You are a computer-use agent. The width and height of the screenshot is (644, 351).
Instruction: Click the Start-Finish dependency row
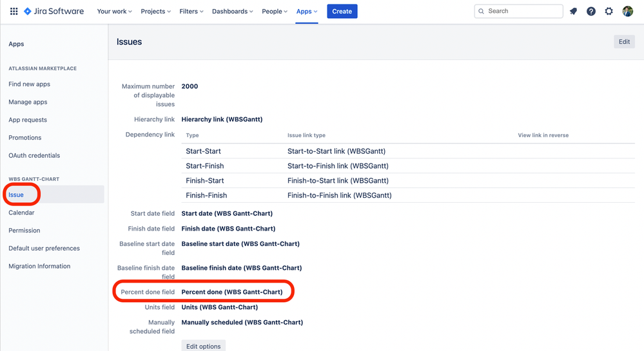[x=408, y=166]
